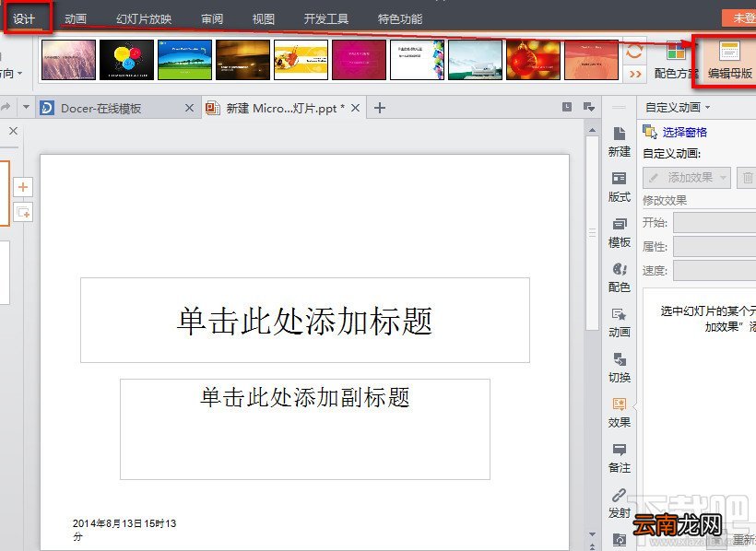Image resolution: width=756 pixels, height=551 pixels.
Task: Close the Docer-在线模板 tab
Action: coord(190,108)
